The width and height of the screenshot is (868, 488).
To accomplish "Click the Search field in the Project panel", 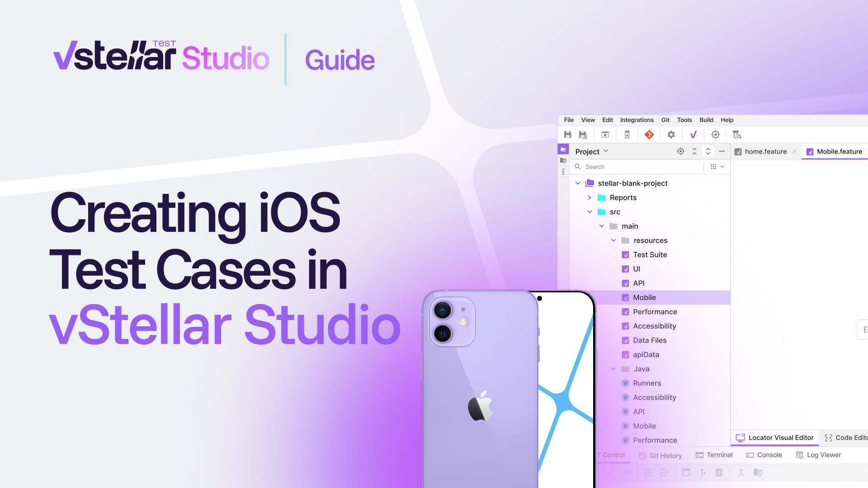I will tap(633, 166).
